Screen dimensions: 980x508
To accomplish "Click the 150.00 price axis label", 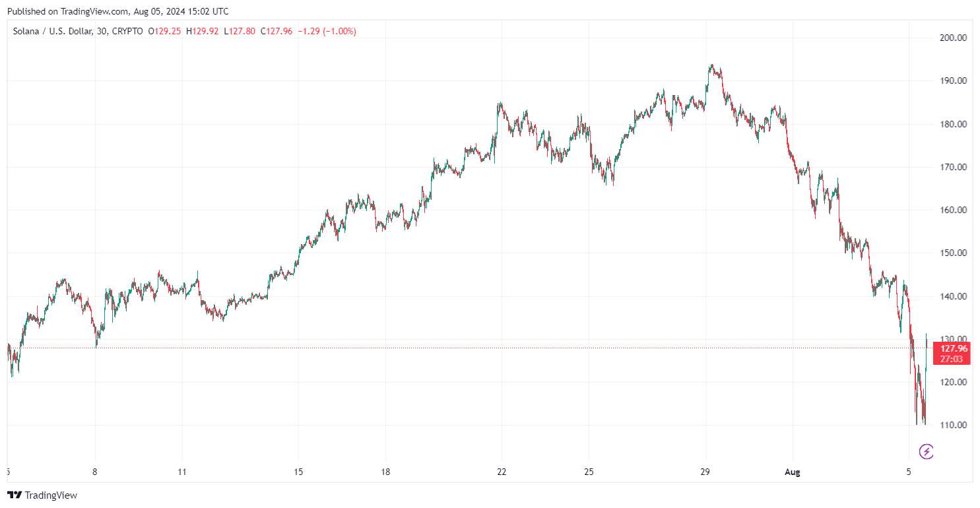I will coord(954,253).
